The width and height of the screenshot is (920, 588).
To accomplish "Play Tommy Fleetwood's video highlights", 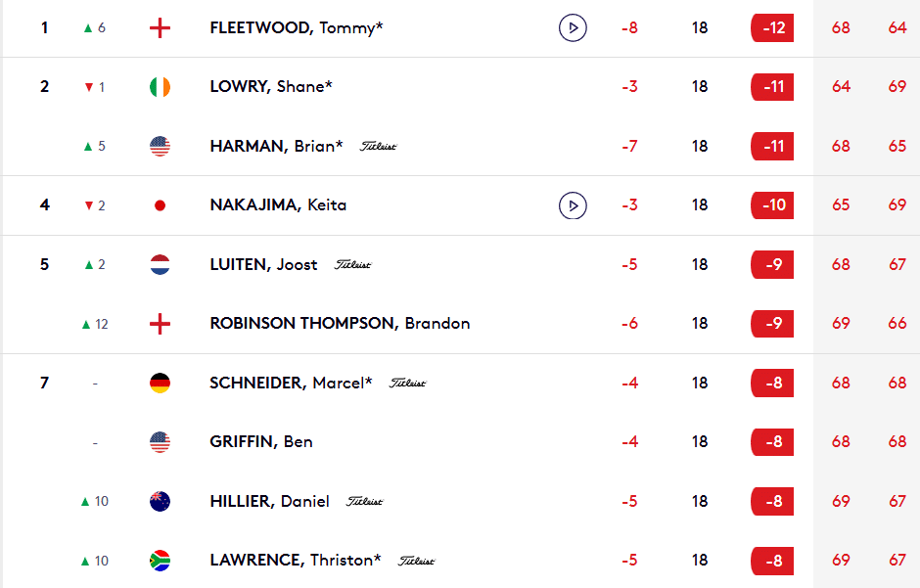I will (573, 28).
